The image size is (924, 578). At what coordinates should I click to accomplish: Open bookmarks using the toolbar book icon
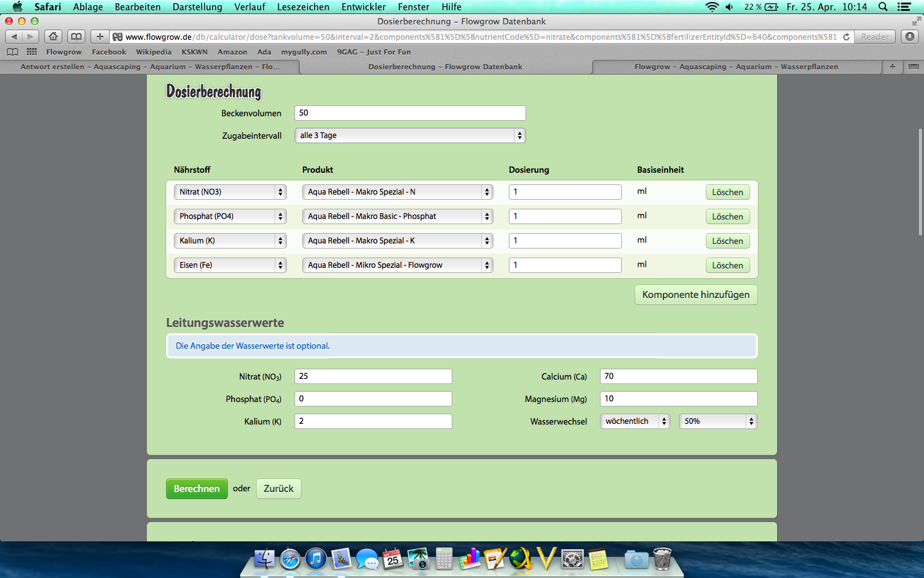[x=76, y=37]
